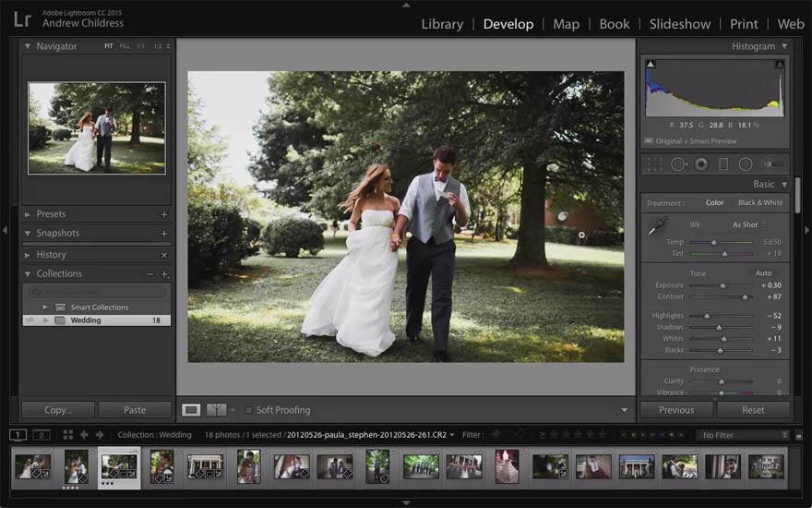Switch treatment to Black & White
Viewport: 812px width, 508px height.
[x=760, y=202]
